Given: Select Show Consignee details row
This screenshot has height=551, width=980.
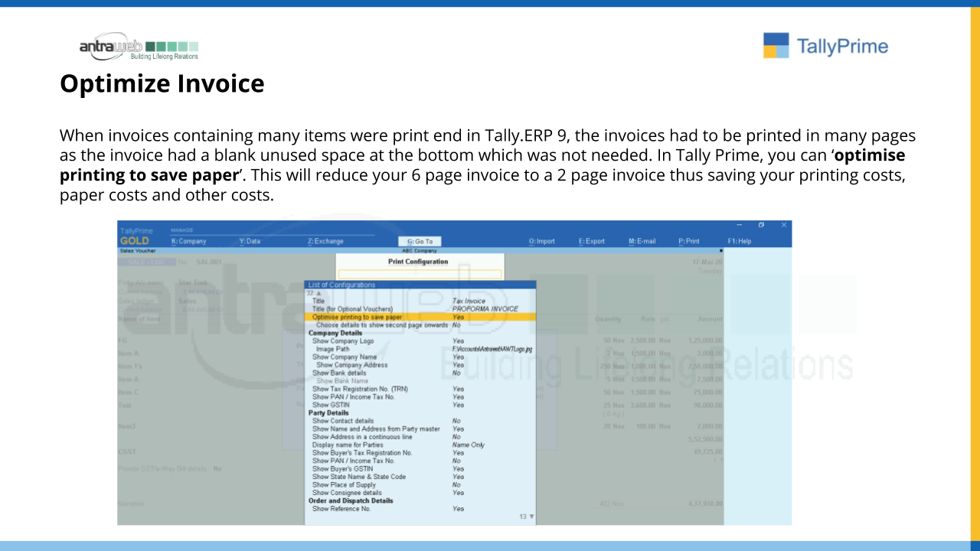Looking at the screenshot, I should point(420,493).
